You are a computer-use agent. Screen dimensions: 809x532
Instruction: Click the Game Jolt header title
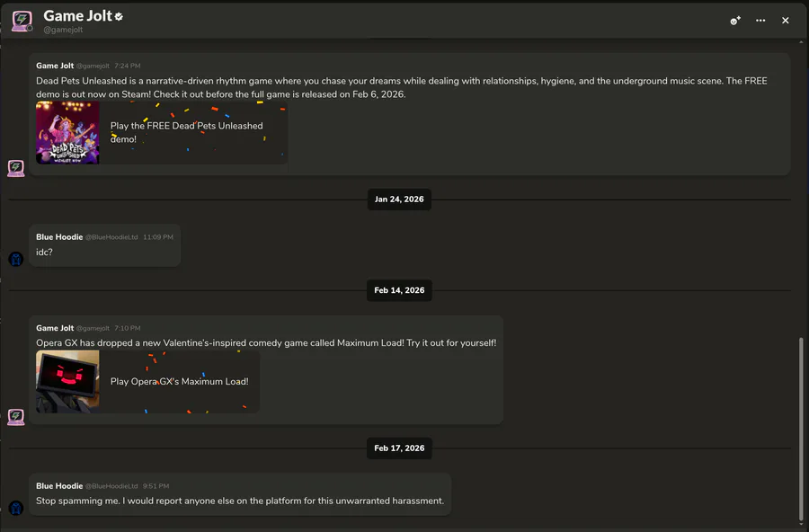click(x=77, y=16)
